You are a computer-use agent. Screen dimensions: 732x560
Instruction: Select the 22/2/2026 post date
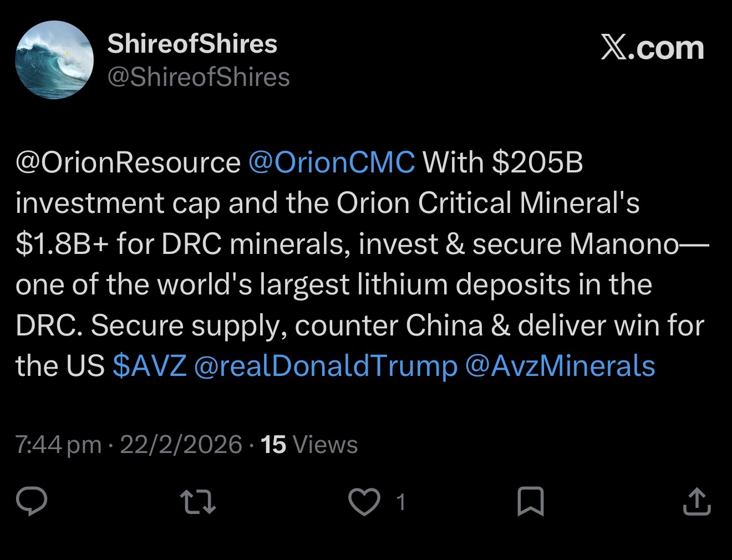[x=181, y=445]
